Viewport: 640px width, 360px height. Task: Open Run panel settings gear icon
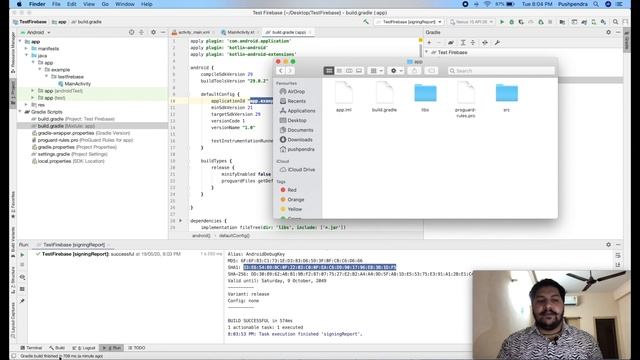[x=608, y=244]
